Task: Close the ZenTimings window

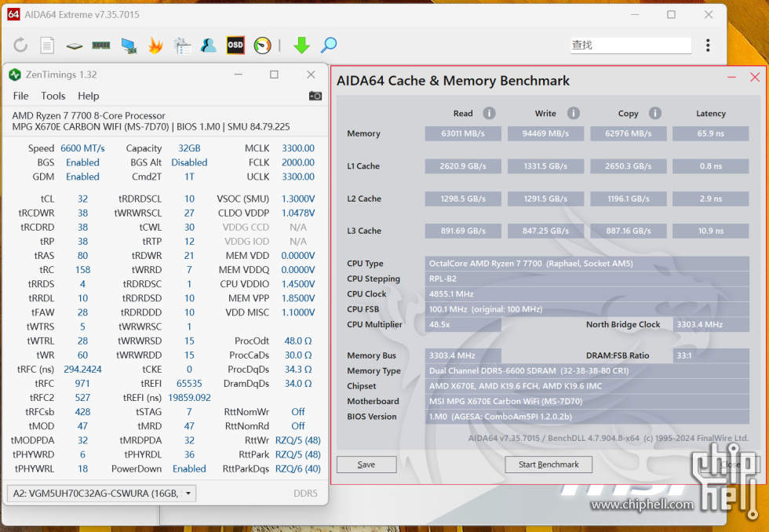Action: coord(311,75)
